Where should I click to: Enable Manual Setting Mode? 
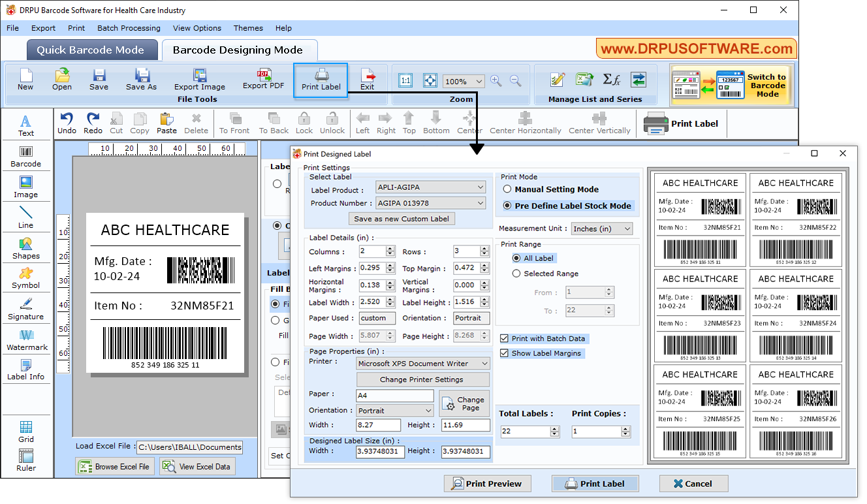508,189
